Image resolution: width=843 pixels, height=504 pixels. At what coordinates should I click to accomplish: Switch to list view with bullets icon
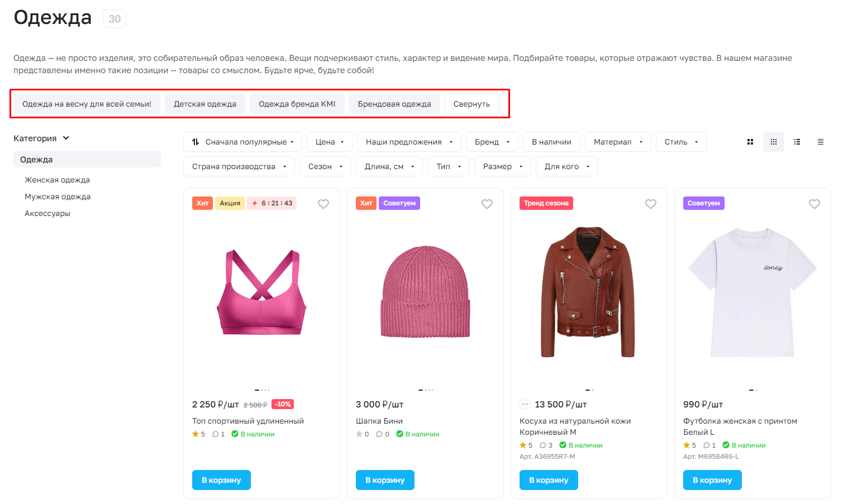coord(797,142)
